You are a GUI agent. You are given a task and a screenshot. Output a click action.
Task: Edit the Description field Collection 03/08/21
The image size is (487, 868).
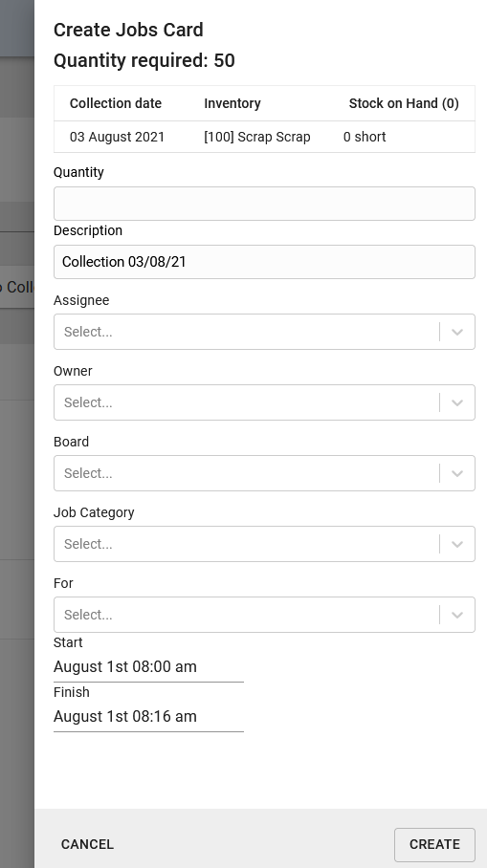(264, 262)
